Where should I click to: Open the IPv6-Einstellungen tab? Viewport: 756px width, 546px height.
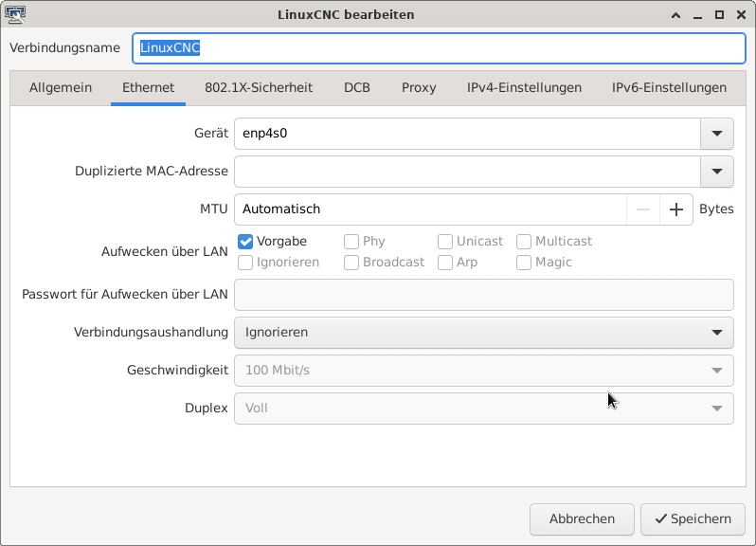pos(669,88)
